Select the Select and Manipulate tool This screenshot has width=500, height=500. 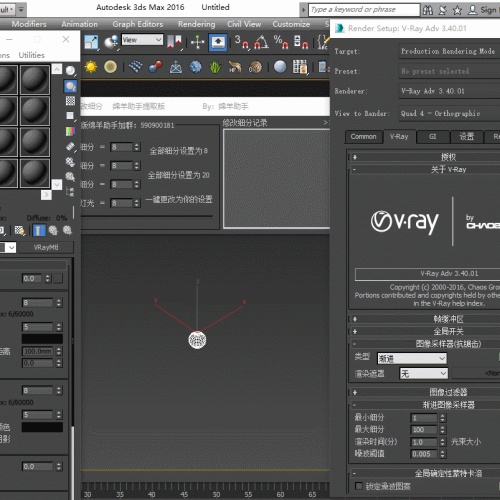click(x=197, y=42)
